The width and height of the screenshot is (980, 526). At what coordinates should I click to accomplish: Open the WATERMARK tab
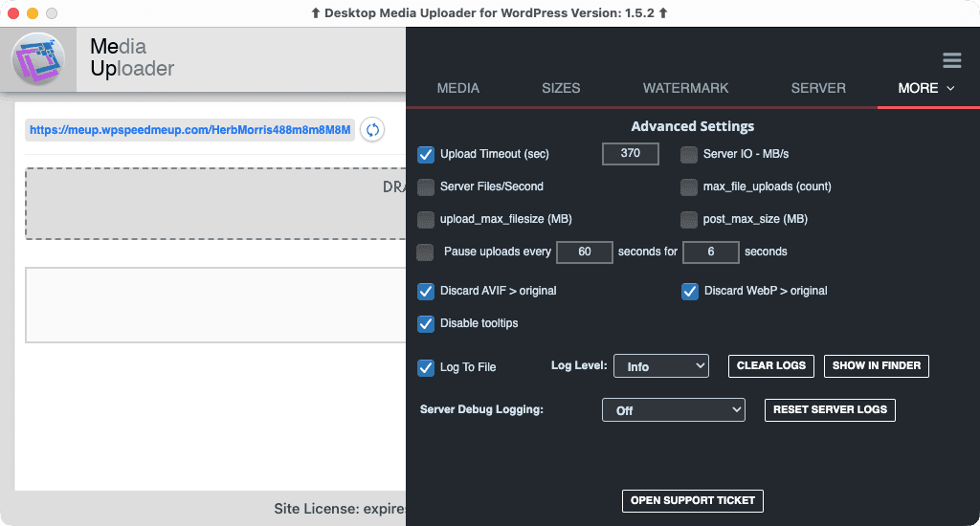(685, 88)
